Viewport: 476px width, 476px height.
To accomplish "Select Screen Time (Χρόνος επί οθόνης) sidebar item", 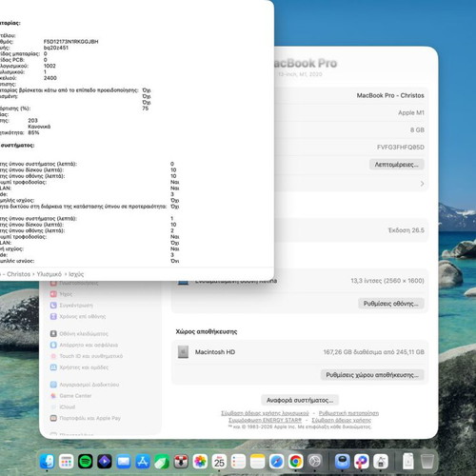I will click(78, 316).
